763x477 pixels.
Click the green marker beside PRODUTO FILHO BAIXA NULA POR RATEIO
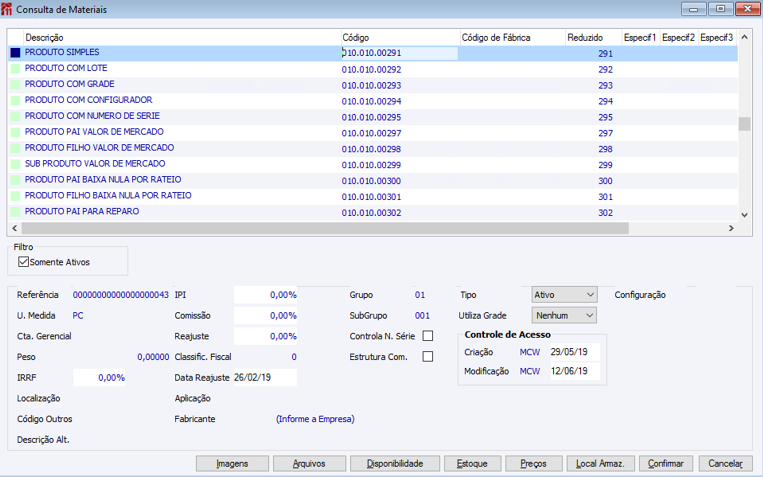[x=16, y=196]
